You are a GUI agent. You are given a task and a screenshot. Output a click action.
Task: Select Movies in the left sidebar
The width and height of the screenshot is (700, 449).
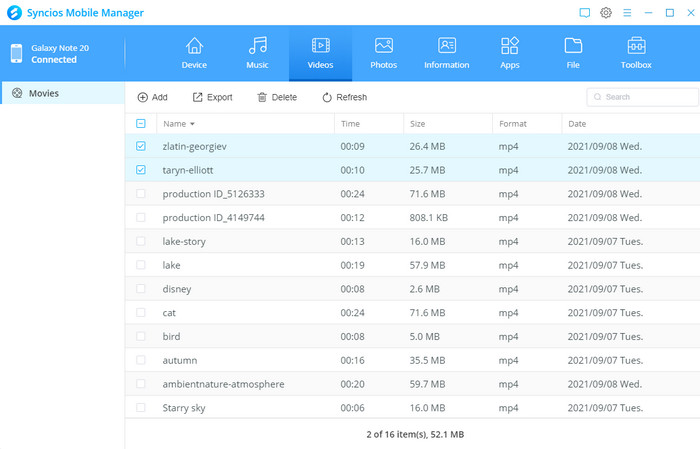44,94
